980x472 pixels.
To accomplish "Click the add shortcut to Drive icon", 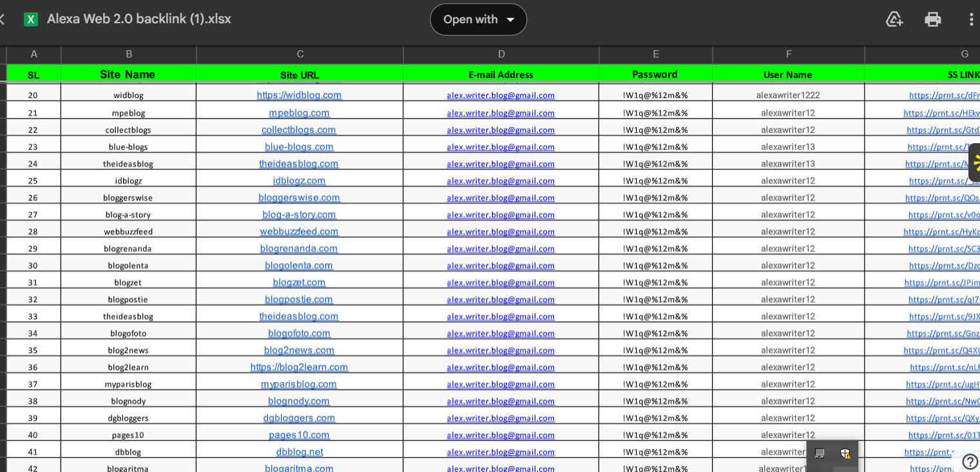I will [894, 19].
